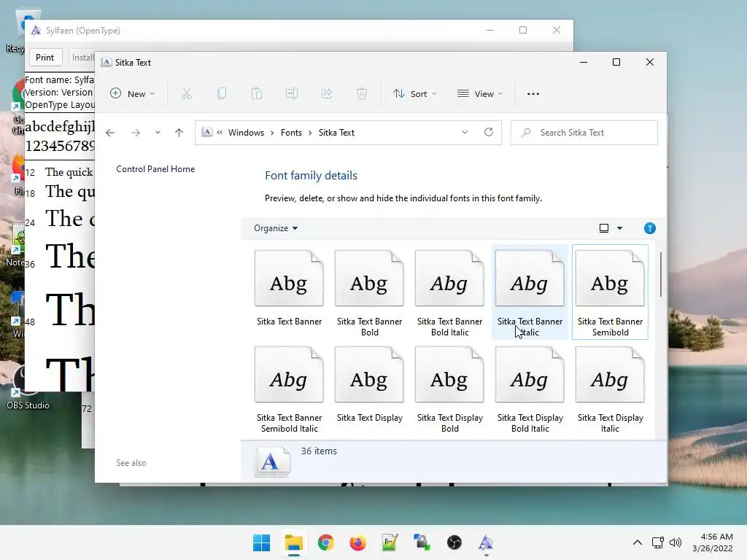Open the volume speaker tray icon
The image size is (747, 560).
click(676, 542)
